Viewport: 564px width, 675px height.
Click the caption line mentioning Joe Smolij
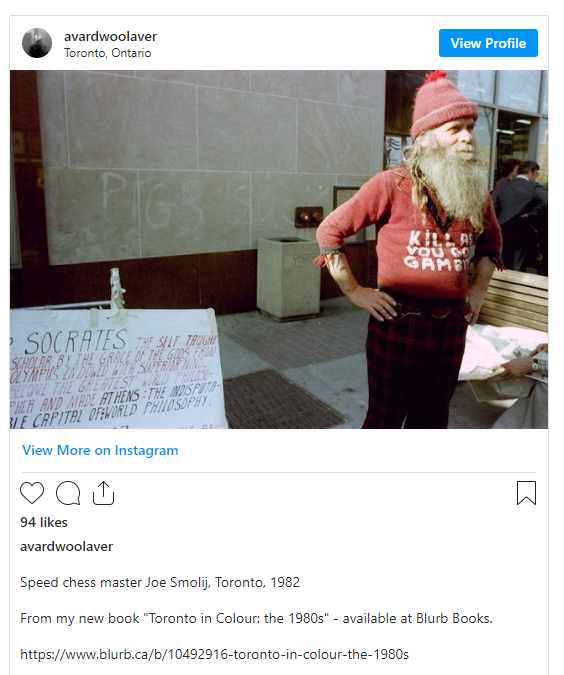tap(160, 582)
